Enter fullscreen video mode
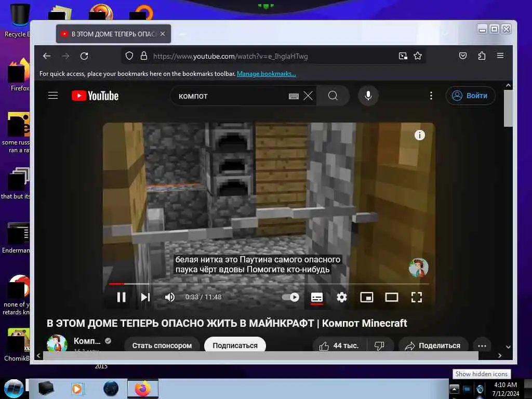This screenshot has width=532, height=399. (417, 298)
